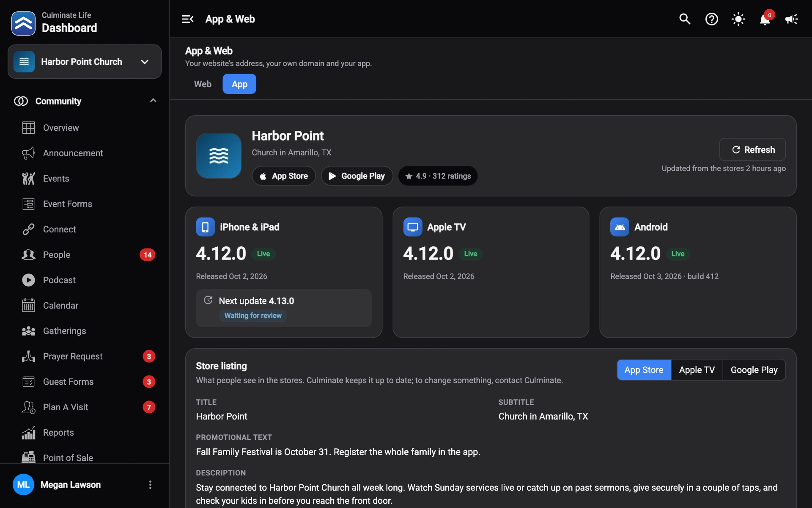This screenshot has width=812, height=508.
Task: Open the search icon in top bar
Action: (x=685, y=19)
